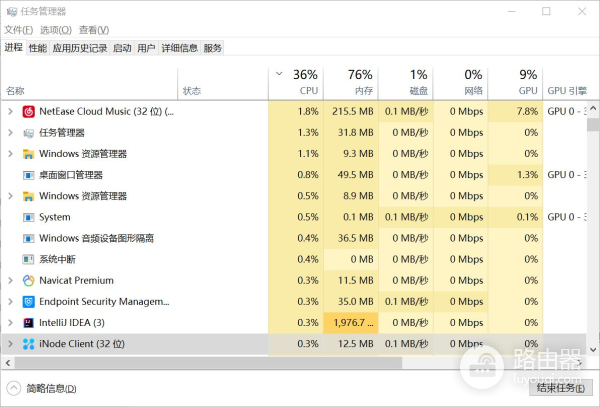The width and height of the screenshot is (600, 407).
Task: Sort by the 网络 column header
Action: (x=460, y=82)
